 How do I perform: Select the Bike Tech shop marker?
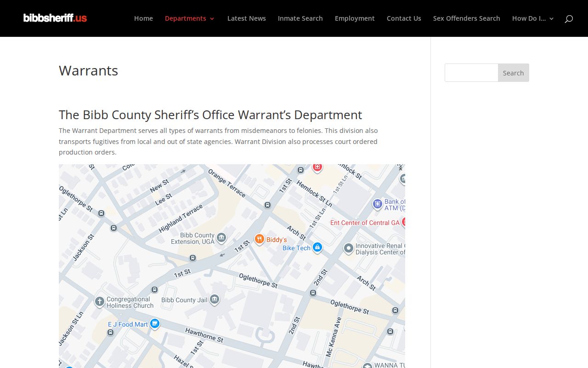click(x=317, y=247)
